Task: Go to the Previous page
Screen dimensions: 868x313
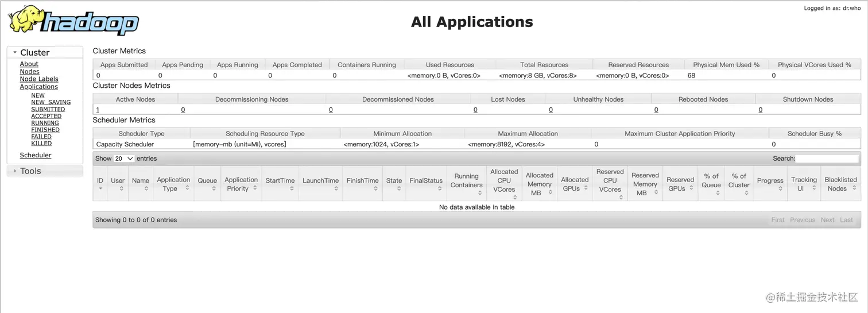Action: coord(803,220)
